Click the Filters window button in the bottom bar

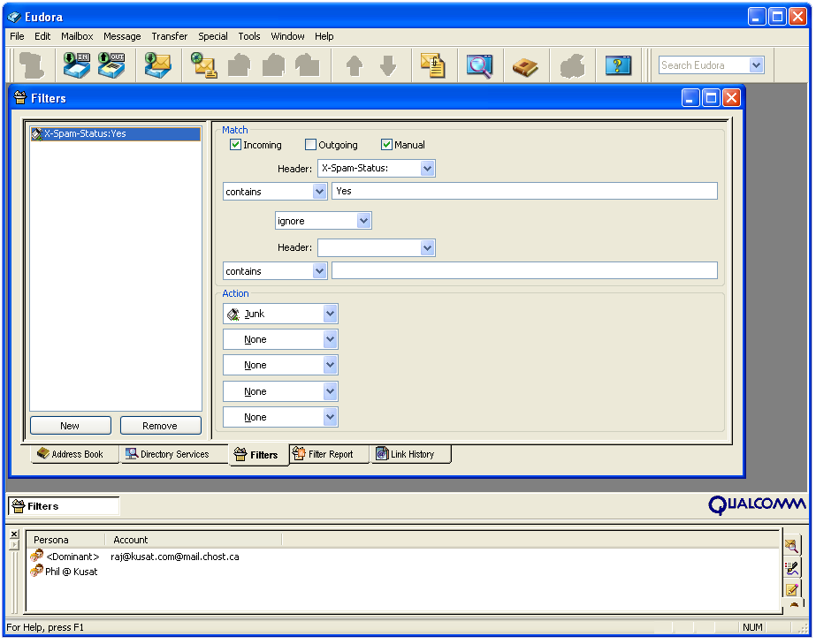coord(64,506)
